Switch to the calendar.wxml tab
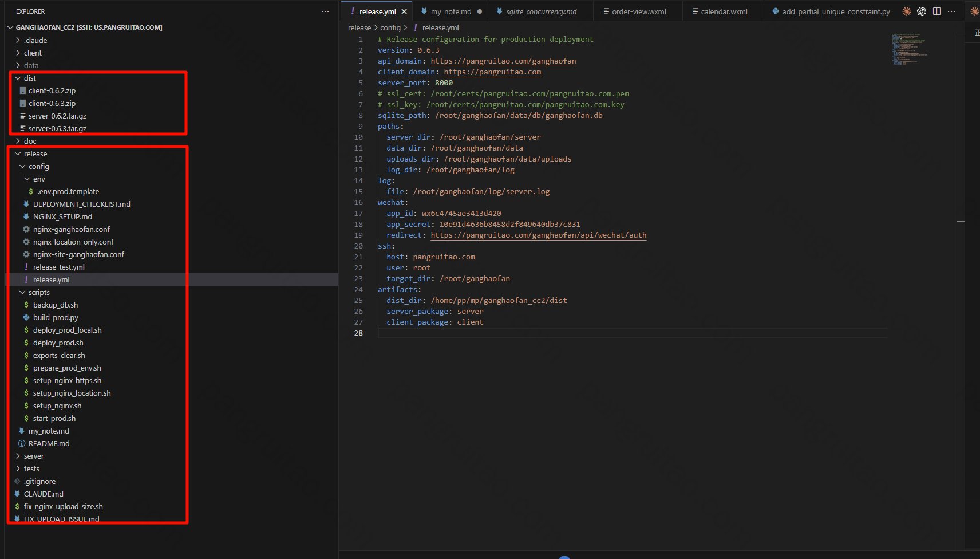Screen dimensions: 980x559 click(724, 11)
